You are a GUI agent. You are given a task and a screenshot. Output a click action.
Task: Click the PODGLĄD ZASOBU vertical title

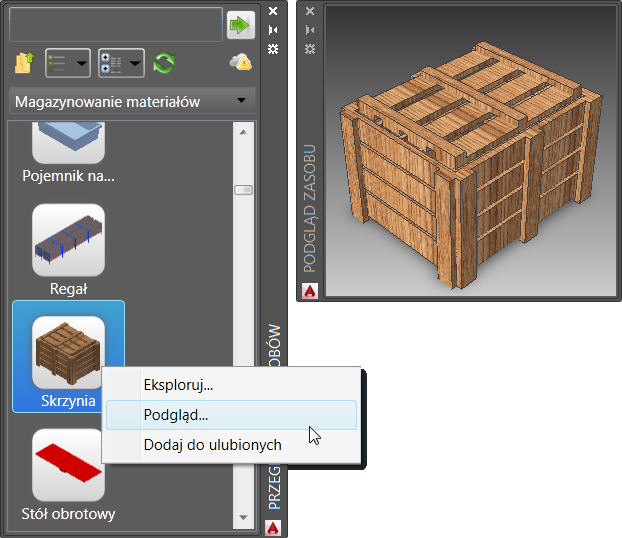point(309,208)
